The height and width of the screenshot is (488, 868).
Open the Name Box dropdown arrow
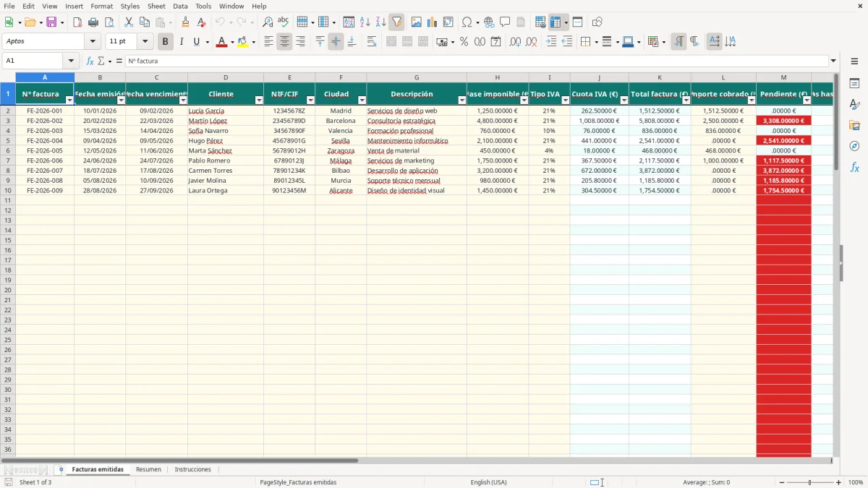71,61
